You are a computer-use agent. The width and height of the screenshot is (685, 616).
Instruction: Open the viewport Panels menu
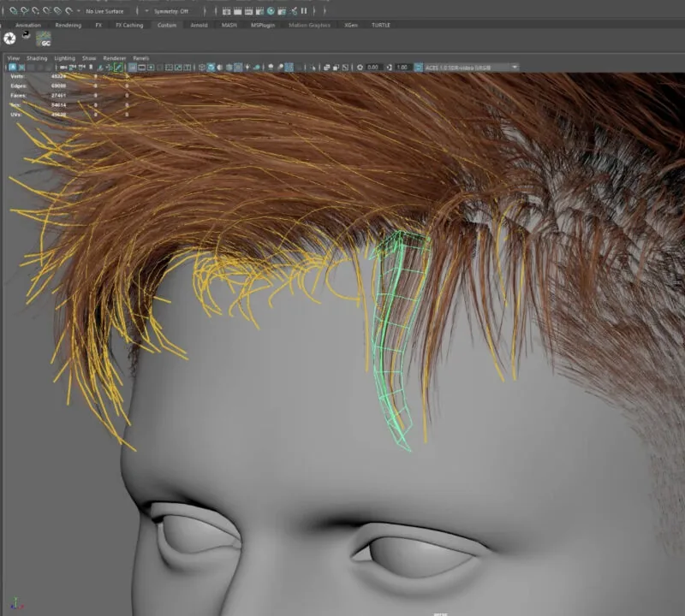click(x=141, y=58)
